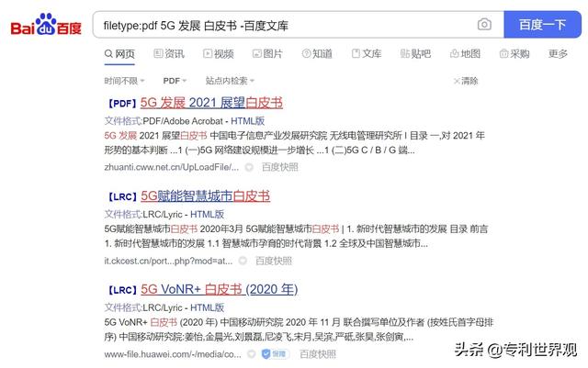Go to the 文库 tab
This screenshot has width=588, height=368.
tap(367, 54)
